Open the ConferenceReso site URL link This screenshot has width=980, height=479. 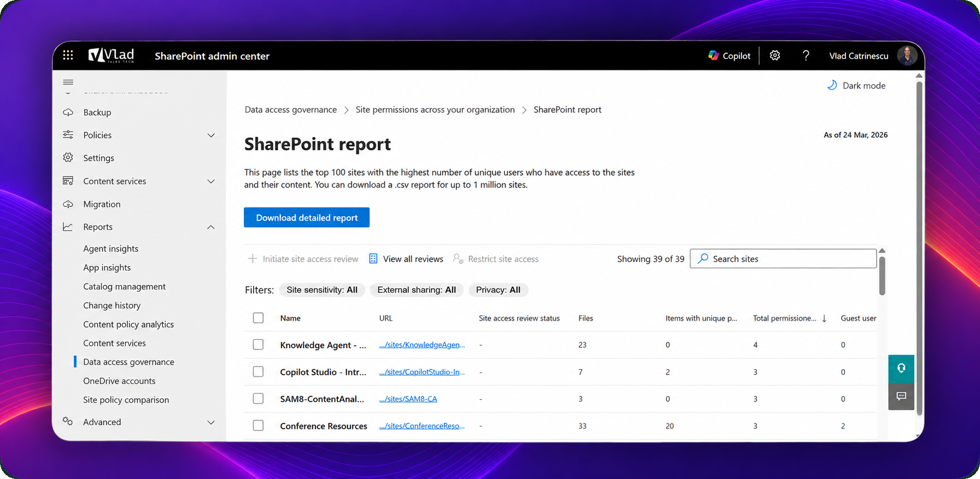(x=422, y=426)
